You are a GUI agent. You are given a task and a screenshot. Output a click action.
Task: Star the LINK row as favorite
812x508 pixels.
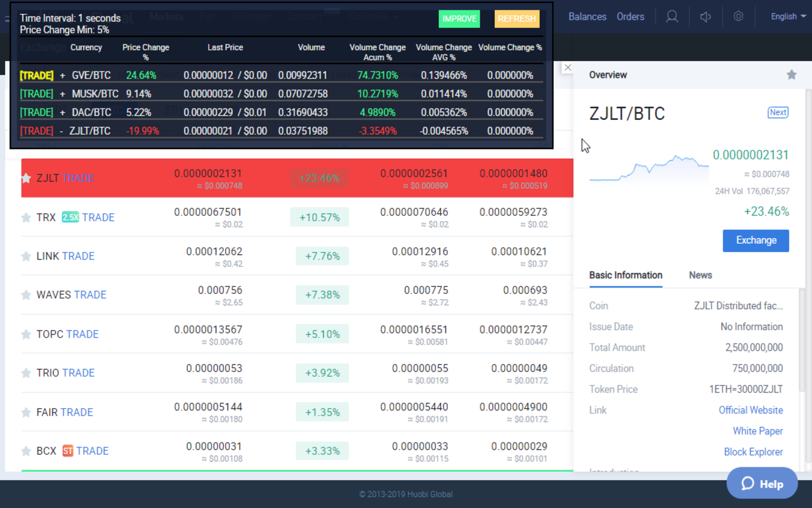coord(26,257)
